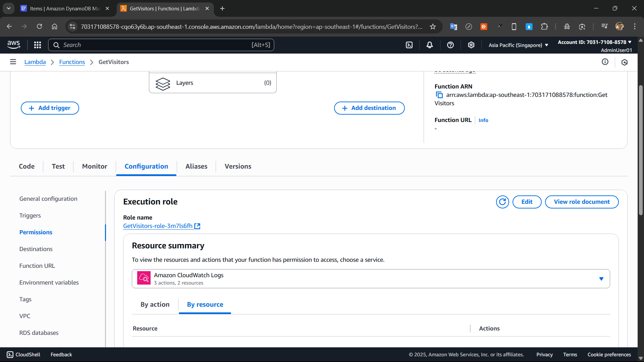Click the Amazon CloudWatch Logs service icon

pos(144,278)
